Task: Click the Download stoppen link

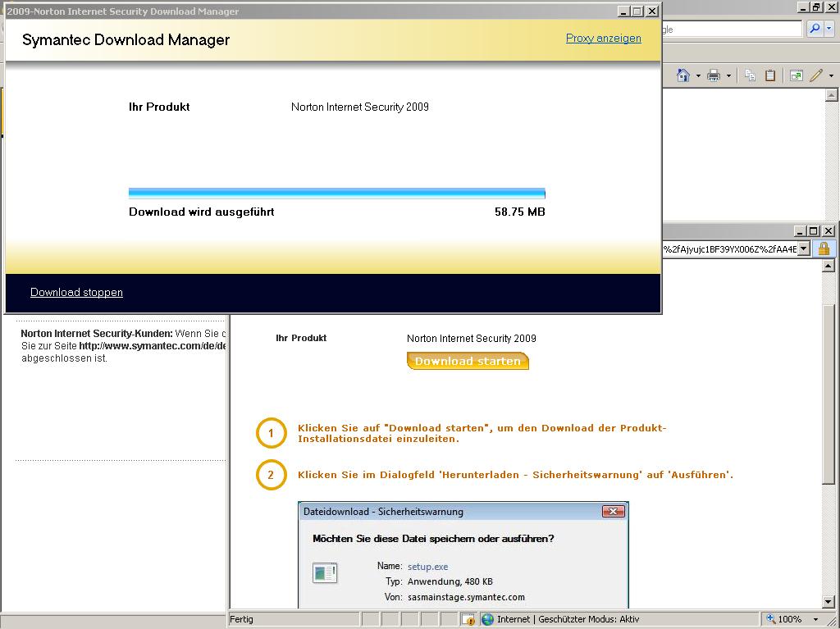Action: pos(76,292)
